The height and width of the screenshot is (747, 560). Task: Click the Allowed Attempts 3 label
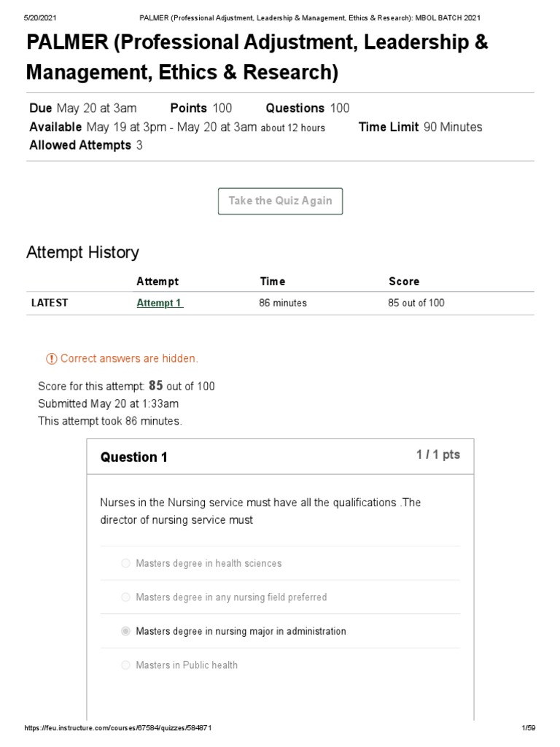[86, 145]
